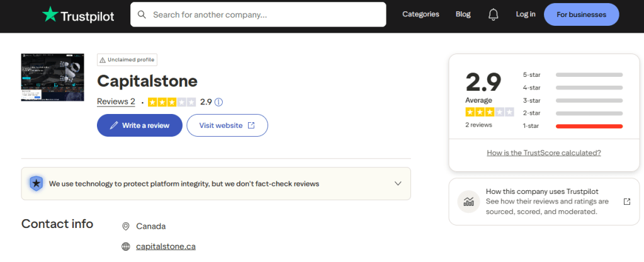
Task: Filter reviews by 1-star rating
Action: tap(532, 127)
